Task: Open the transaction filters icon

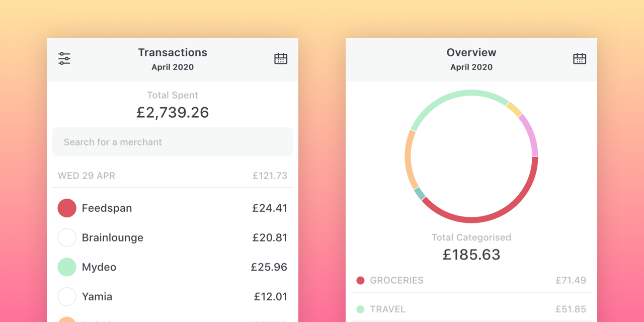Action: (x=64, y=58)
